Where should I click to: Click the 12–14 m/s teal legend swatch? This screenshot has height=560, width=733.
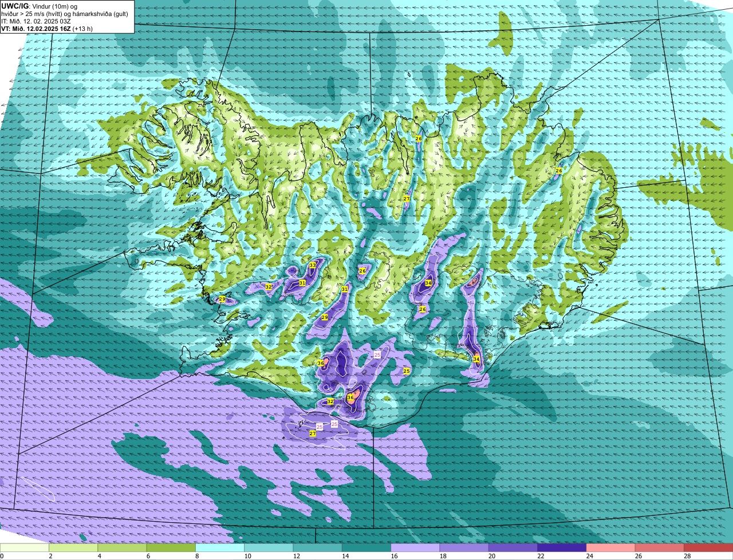tap(317, 547)
